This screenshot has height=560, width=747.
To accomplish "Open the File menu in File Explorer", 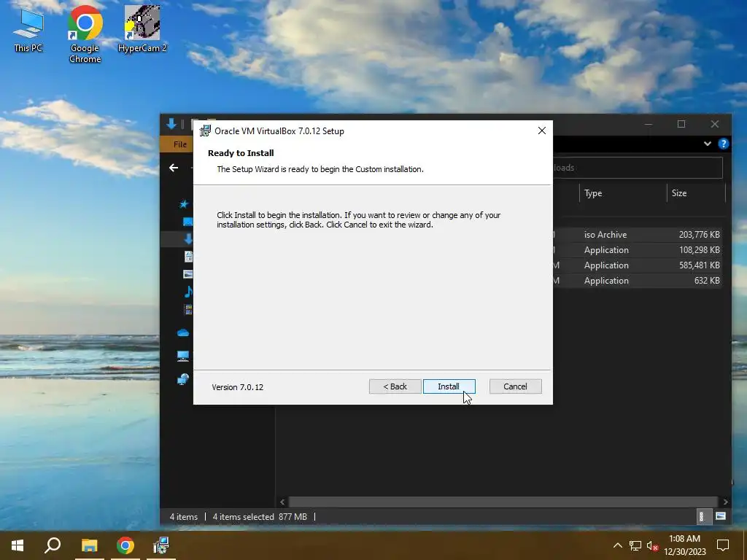I will (x=179, y=144).
